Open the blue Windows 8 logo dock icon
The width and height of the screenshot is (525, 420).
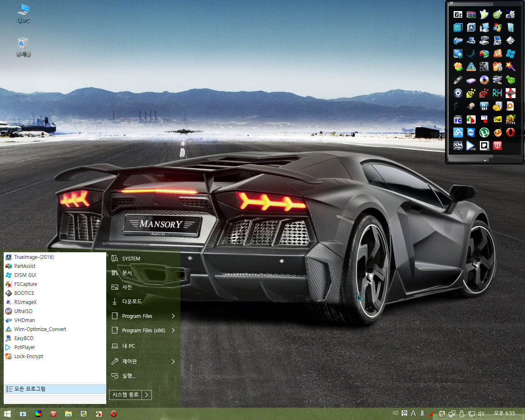coord(511,54)
